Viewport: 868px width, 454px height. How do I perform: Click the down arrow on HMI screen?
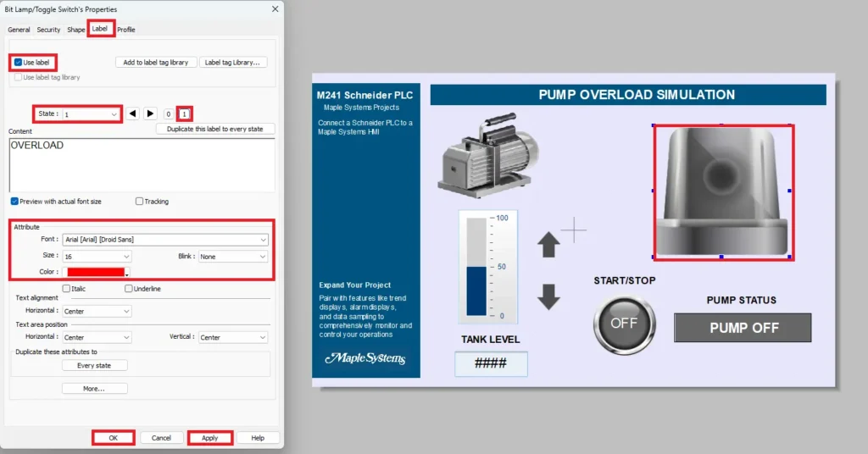pos(548,297)
